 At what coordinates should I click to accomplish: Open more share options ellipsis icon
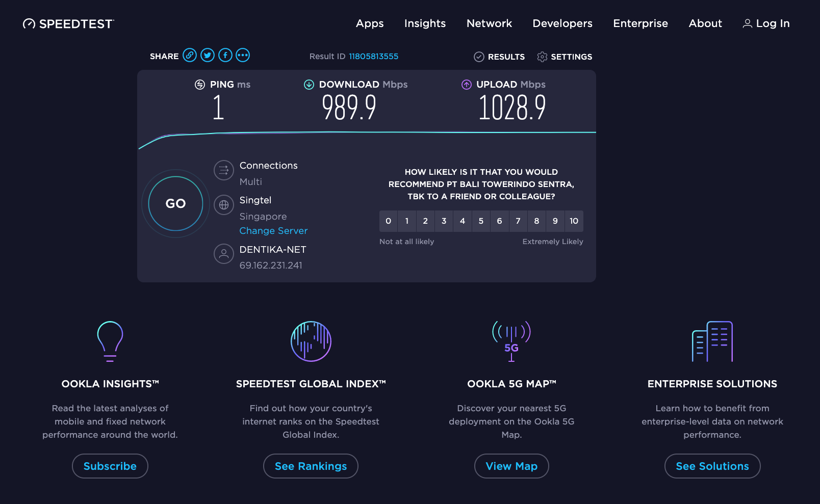pyautogui.click(x=243, y=55)
